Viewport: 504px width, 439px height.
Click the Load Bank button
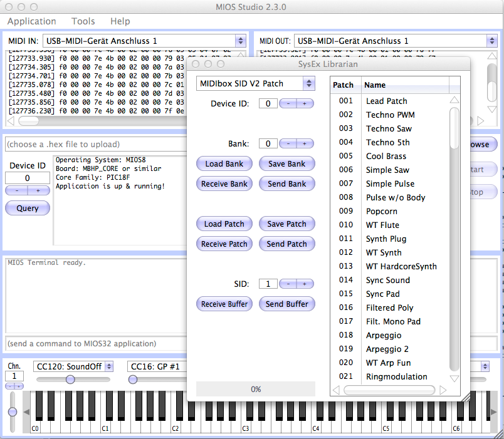click(x=224, y=164)
